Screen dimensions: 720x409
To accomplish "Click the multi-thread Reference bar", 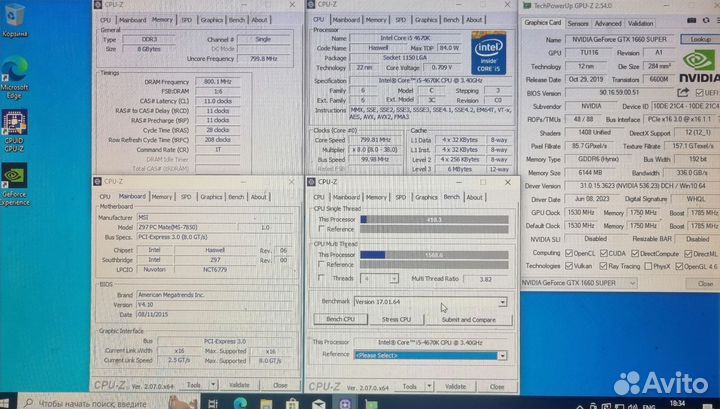I will [x=434, y=265].
